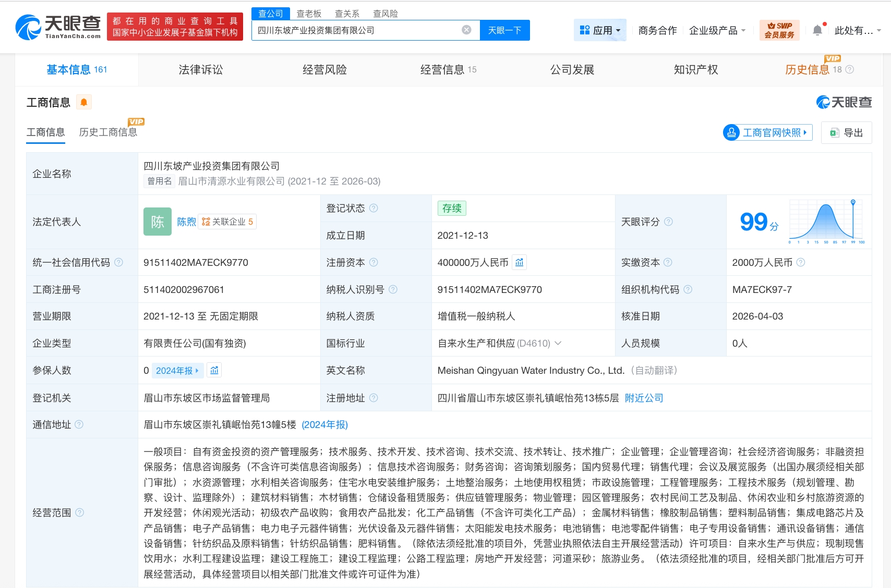Switch to the 法律诉讼 tab
Screen dimensions: 891x588
[201, 69]
